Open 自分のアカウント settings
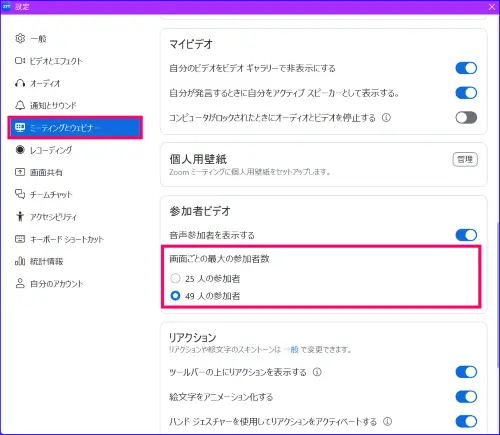This screenshot has height=435, width=500. (x=75, y=283)
